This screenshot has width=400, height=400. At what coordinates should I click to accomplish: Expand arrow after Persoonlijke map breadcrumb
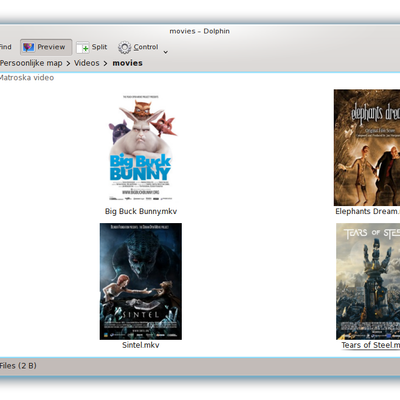[x=68, y=63]
